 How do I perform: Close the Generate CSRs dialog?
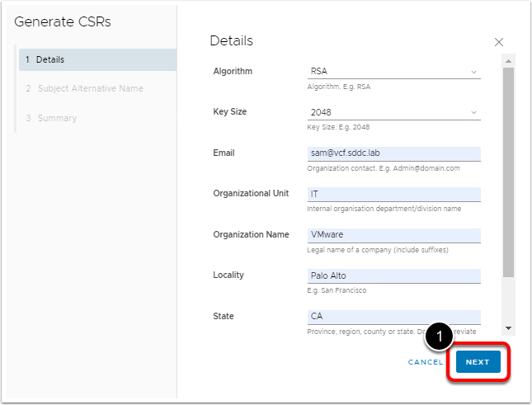pyautogui.click(x=498, y=41)
